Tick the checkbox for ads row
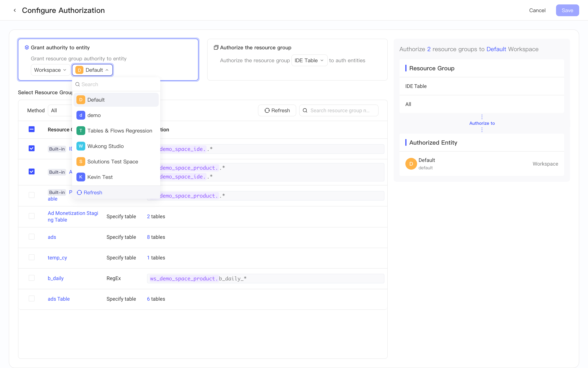The image size is (588, 368). [32, 237]
